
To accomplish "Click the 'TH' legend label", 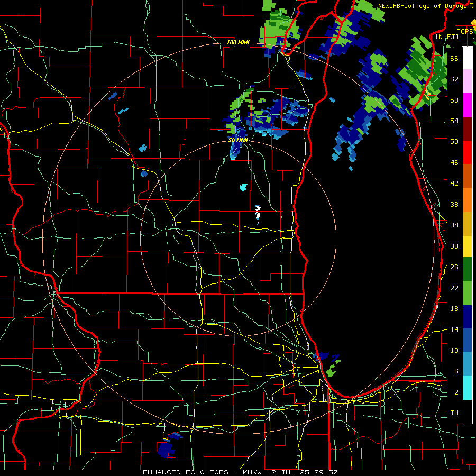I will 454,413.
